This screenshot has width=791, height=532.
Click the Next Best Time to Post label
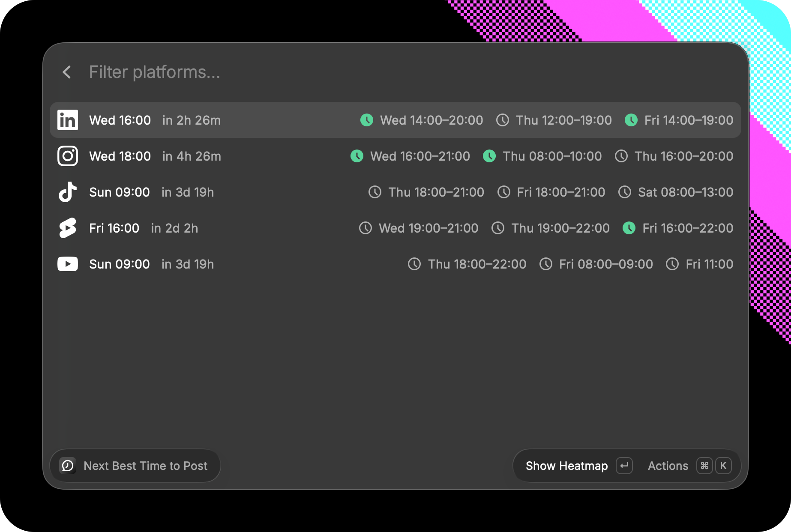(146, 466)
